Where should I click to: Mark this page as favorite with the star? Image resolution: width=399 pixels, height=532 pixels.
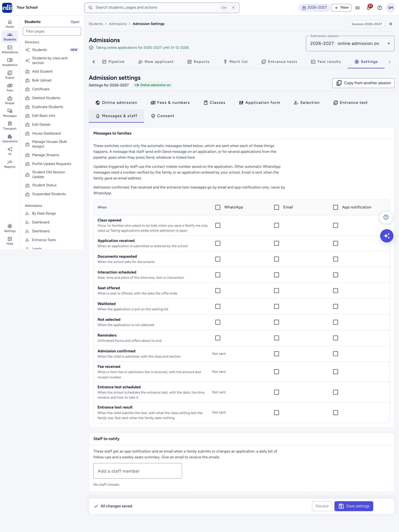(x=391, y=24)
